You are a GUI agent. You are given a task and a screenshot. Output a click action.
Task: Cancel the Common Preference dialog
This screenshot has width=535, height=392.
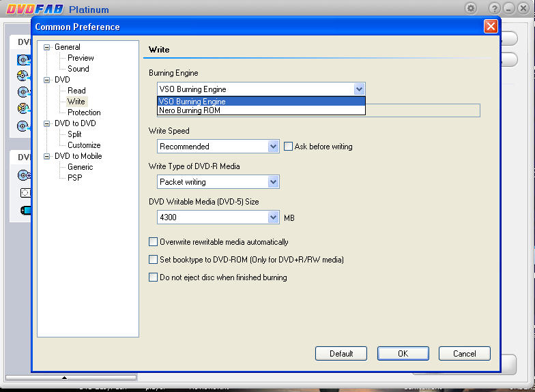(464, 354)
